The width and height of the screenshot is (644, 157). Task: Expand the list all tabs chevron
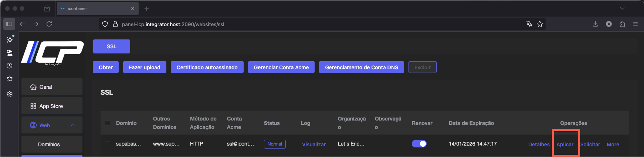[x=622, y=8]
